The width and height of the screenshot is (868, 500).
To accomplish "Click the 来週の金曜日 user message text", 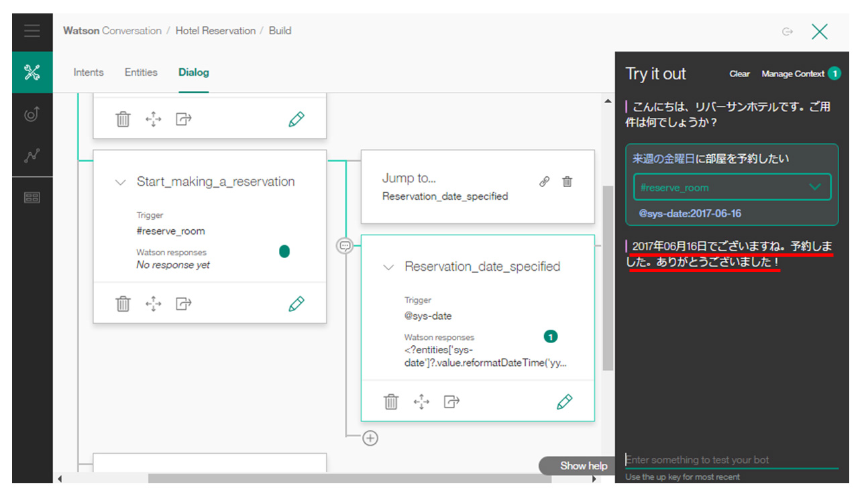I will click(x=663, y=159).
